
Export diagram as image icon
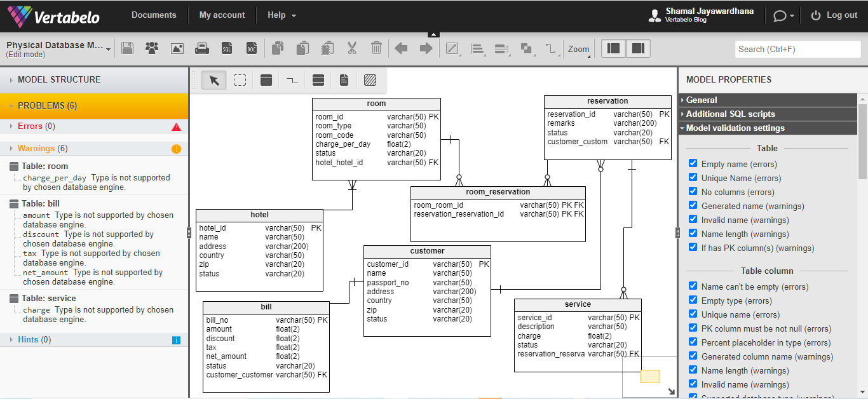pos(177,48)
